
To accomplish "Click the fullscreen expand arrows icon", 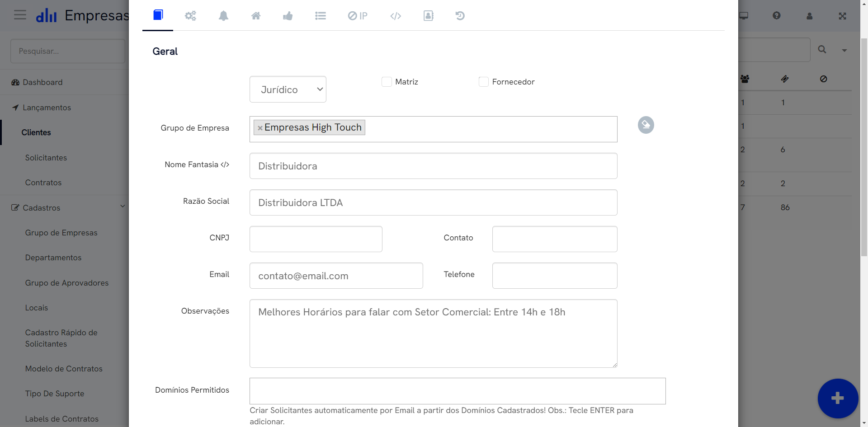I will 843,16.
